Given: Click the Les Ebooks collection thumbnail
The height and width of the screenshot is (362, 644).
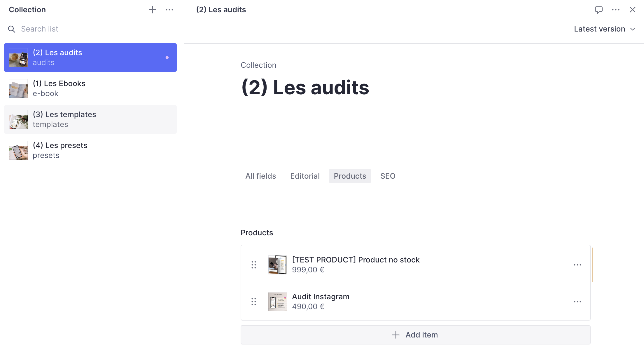Looking at the screenshot, I should (x=19, y=88).
